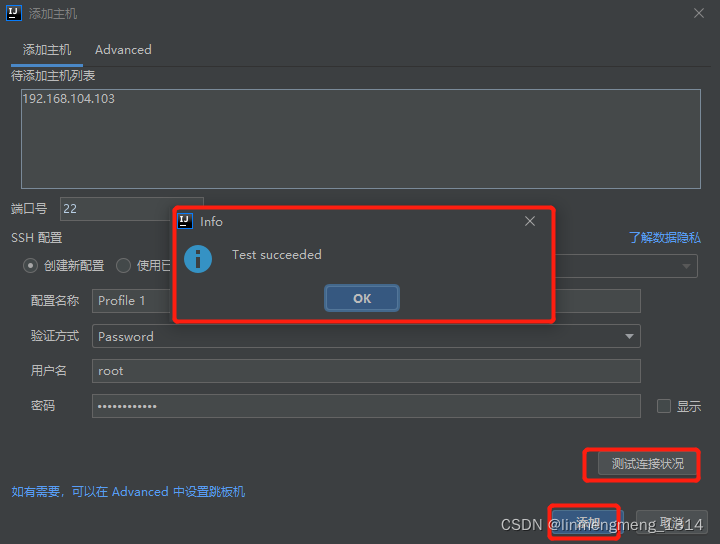This screenshot has width=720, height=544.
Task: Open the existing SSH config dropdown
Action: (x=686, y=266)
